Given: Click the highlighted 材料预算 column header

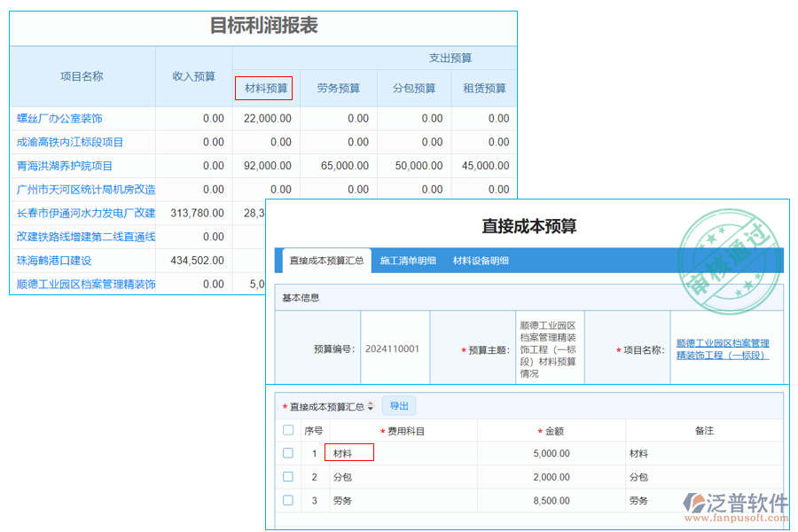Looking at the screenshot, I should (265, 88).
